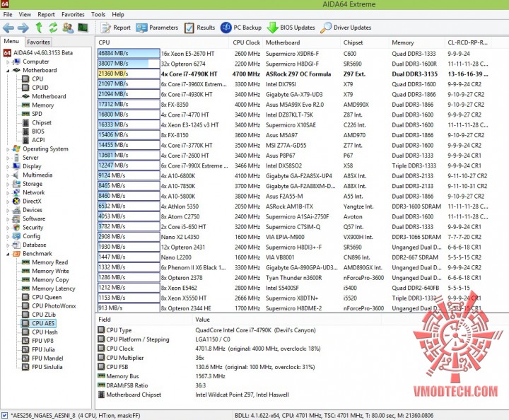Expand the Server tree node
Screen dimensions: 509x420
(8, 158)
